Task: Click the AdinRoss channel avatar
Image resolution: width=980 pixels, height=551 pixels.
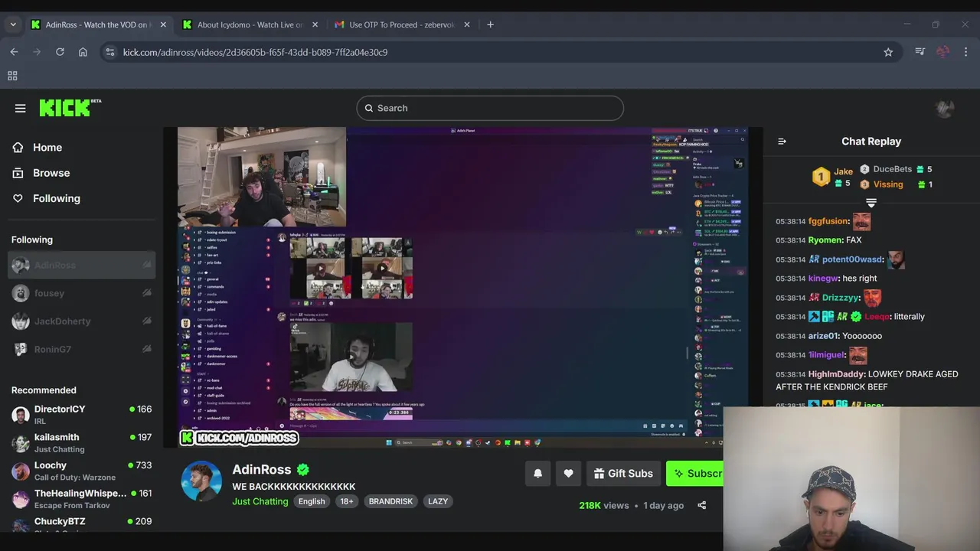Action: (x=201, y=481)
